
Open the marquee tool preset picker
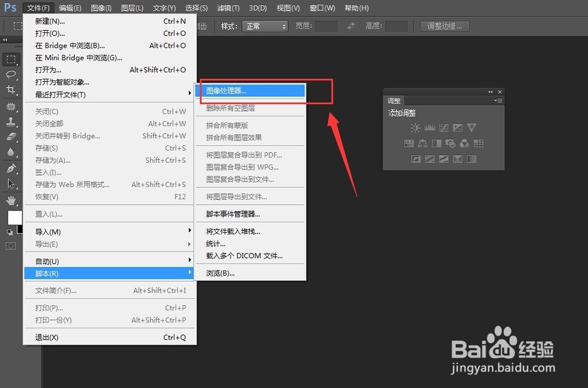pos(18,25)
